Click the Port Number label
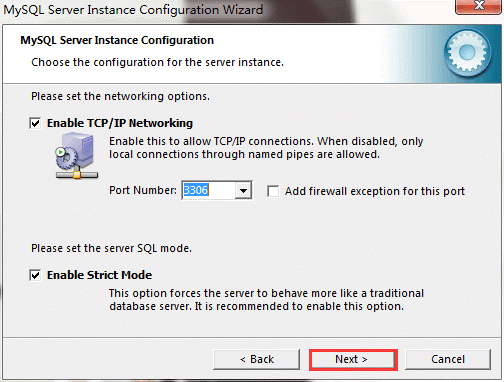504x382 pixels. point(143,190)
